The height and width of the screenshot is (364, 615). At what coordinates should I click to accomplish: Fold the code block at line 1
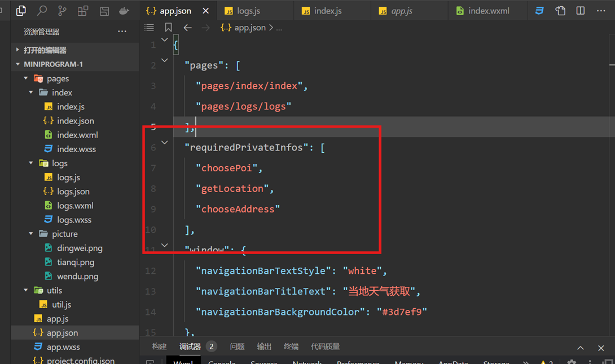(165, 39)
